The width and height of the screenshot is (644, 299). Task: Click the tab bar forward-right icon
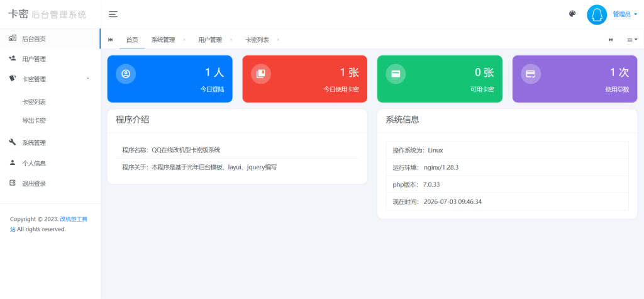point(611,40)
